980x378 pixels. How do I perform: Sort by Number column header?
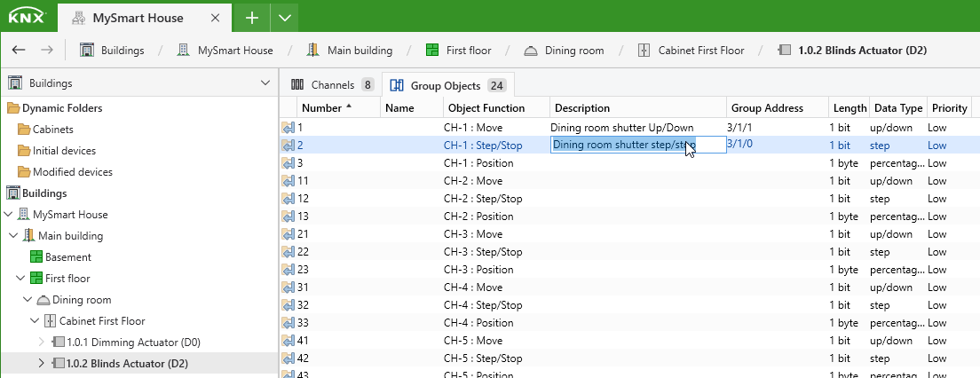click(339, 107)
